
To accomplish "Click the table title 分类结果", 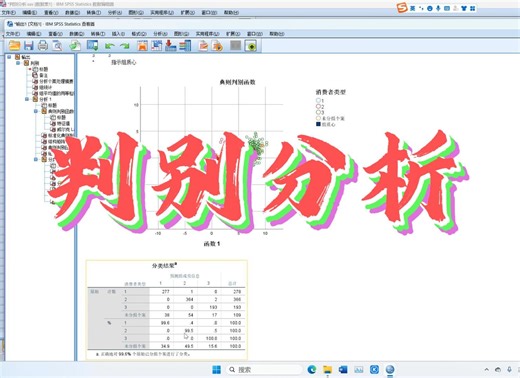I will pos(164,266).
